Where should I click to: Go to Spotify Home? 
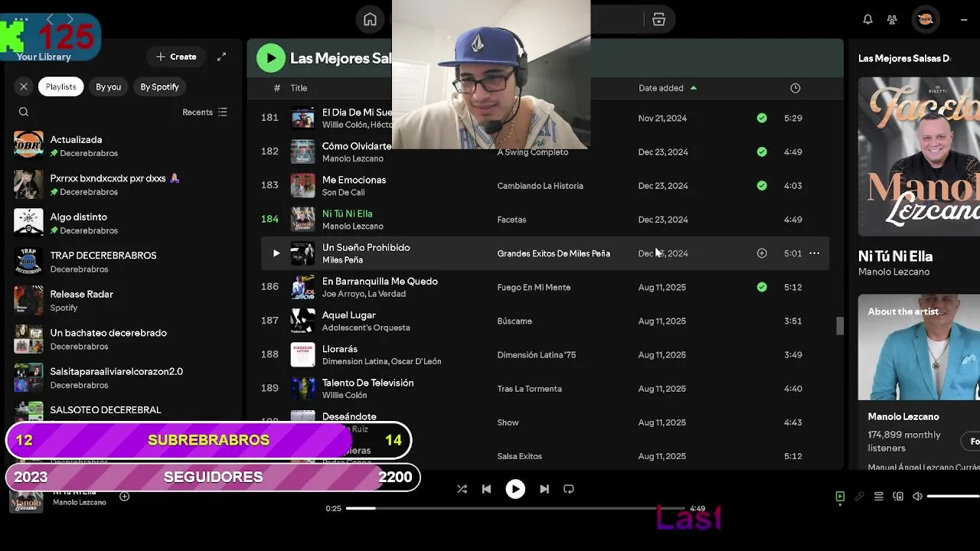(x=370, y=20)
